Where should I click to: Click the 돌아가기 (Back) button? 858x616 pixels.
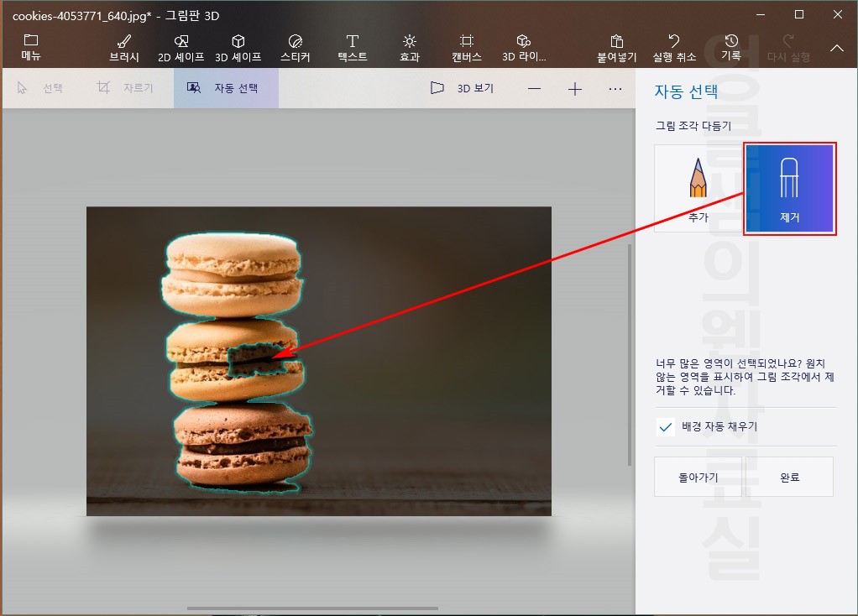click(698, 476)
